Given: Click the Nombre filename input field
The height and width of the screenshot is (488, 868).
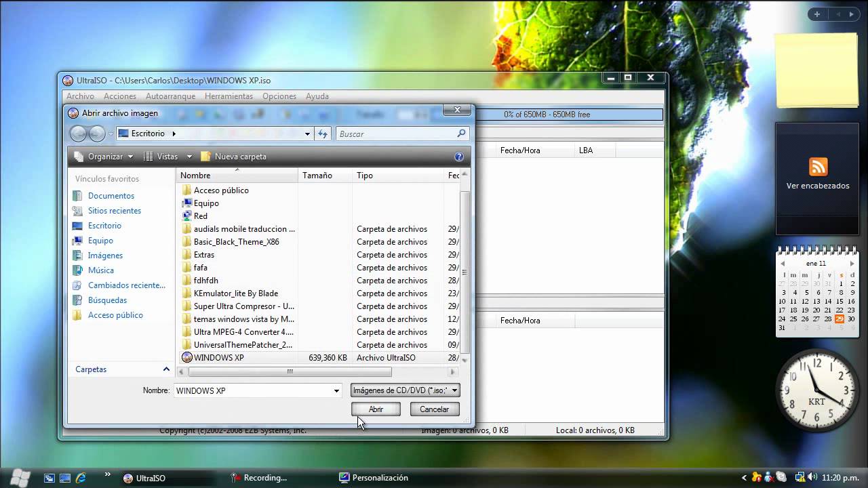Looking at the screenshot, I should tap(253, 391).
